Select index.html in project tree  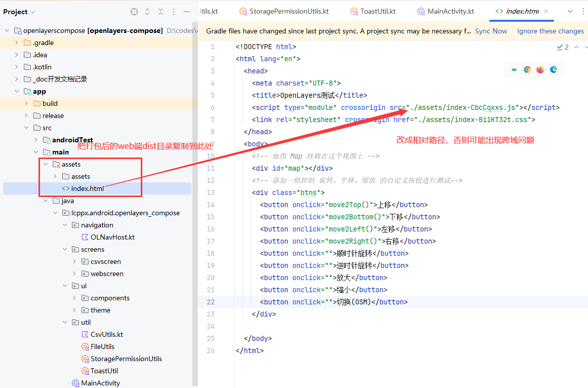pyautogui.click(x=97, y=188)
